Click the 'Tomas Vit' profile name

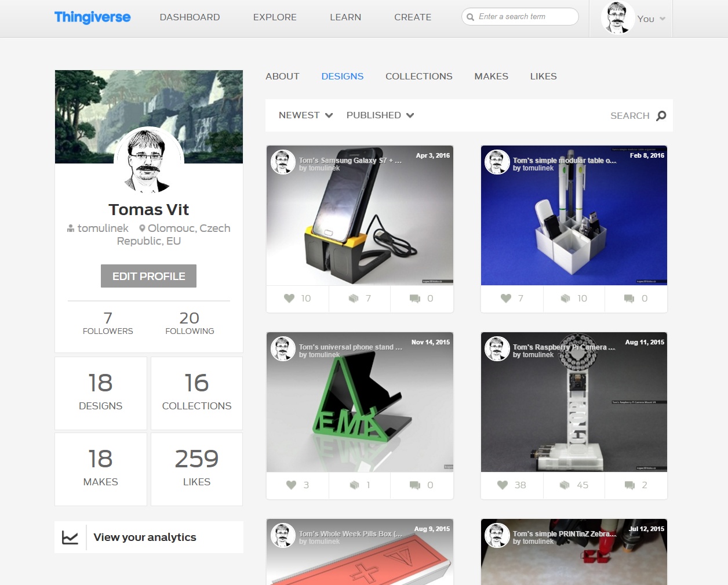[149, 209]
